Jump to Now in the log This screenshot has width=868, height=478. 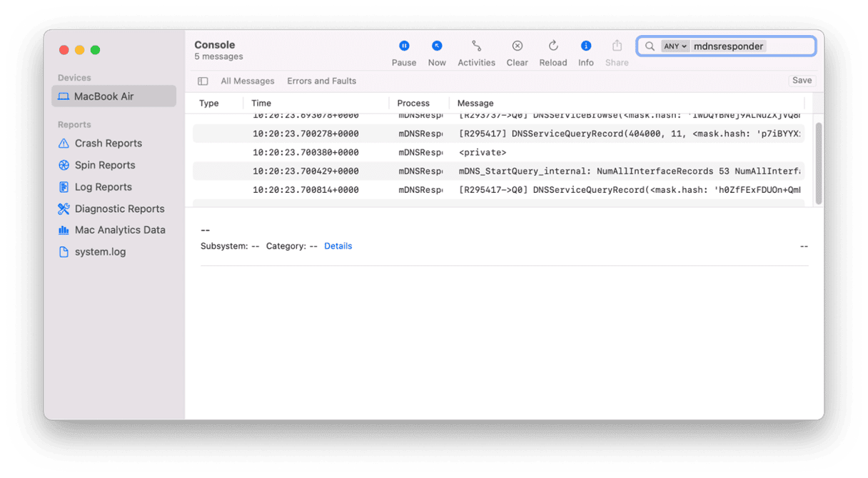tap(437, 53)
